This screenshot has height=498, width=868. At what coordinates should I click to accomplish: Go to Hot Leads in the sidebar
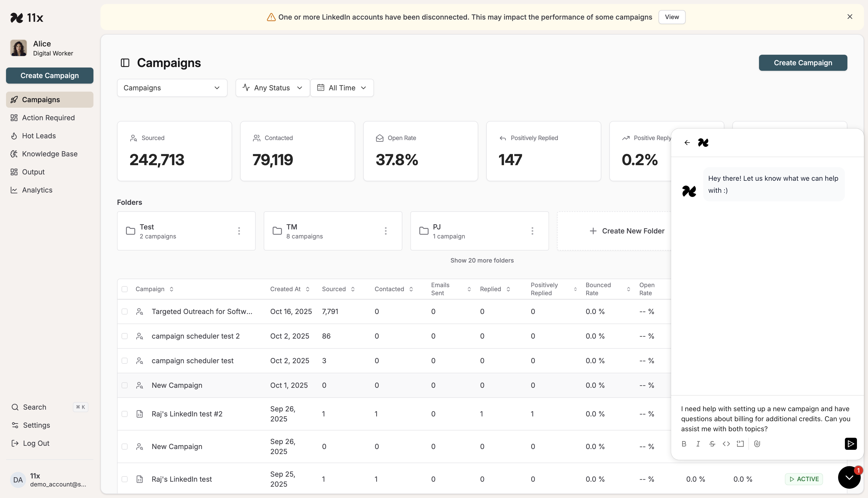click(x=39, y=136)
